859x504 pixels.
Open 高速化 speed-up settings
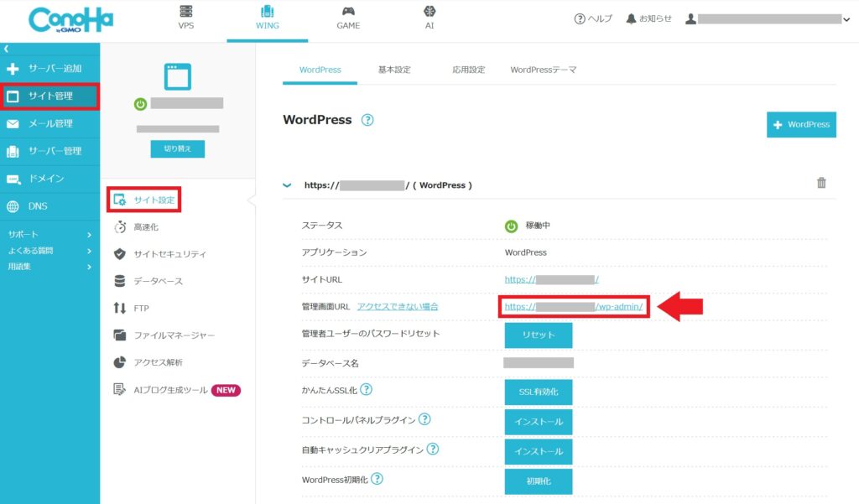[137, 227]
